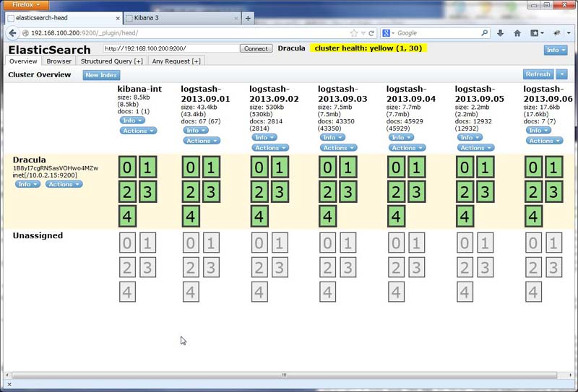Image resolution: width=578 pixels, height=392 pixels.
Task: Go to Firefox home page icon
Action: coord(517,33)
